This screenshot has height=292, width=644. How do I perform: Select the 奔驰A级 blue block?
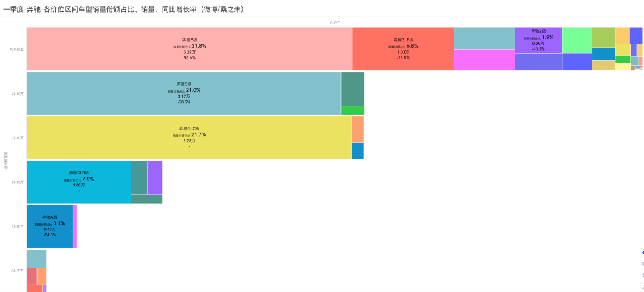coord(50,226)
